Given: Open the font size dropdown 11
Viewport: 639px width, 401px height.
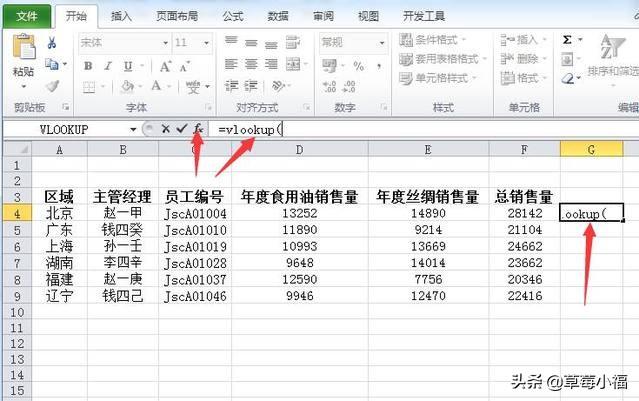Looking at the screenshot, I should tap(207, 43).
